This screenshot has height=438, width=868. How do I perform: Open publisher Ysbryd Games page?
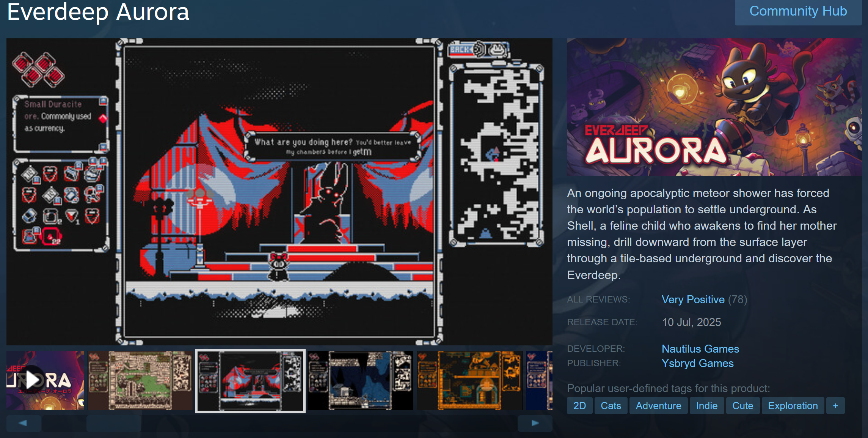click(x=698, y=363)
